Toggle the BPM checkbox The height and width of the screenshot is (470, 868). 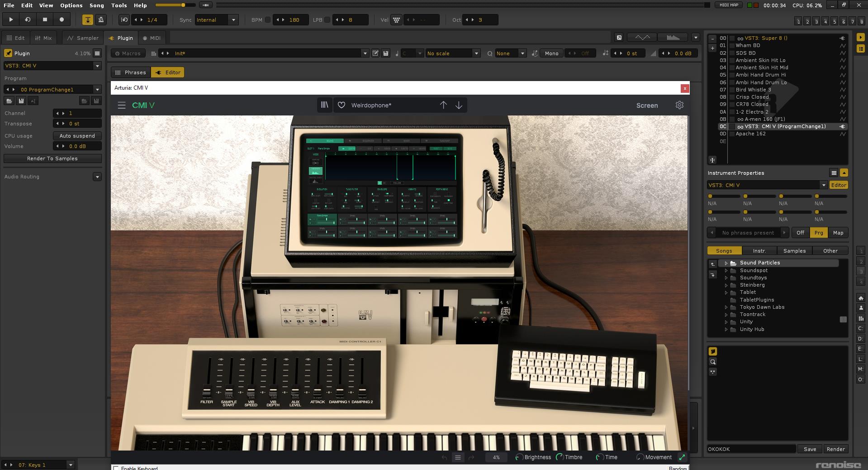pyautogui.click(x=268, y=20)
